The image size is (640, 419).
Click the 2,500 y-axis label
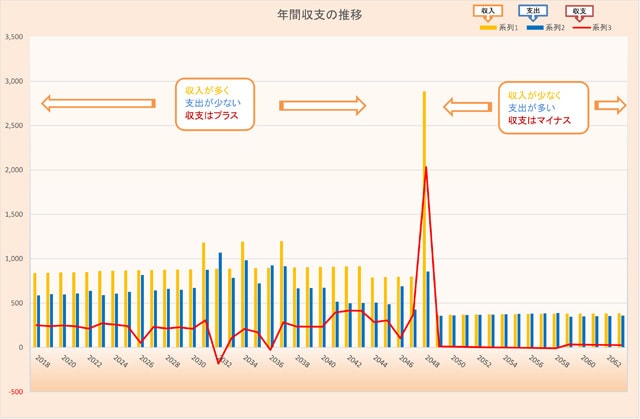click(x=14, y=126)
